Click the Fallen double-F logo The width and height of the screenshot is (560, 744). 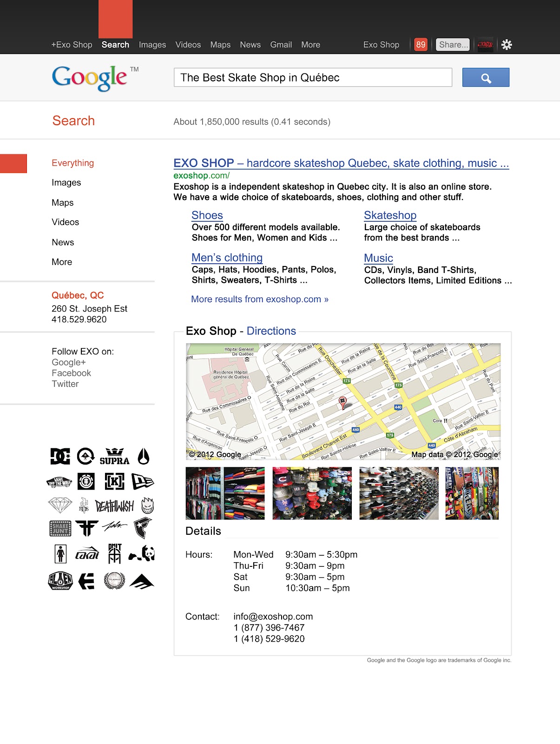[87, 528]
